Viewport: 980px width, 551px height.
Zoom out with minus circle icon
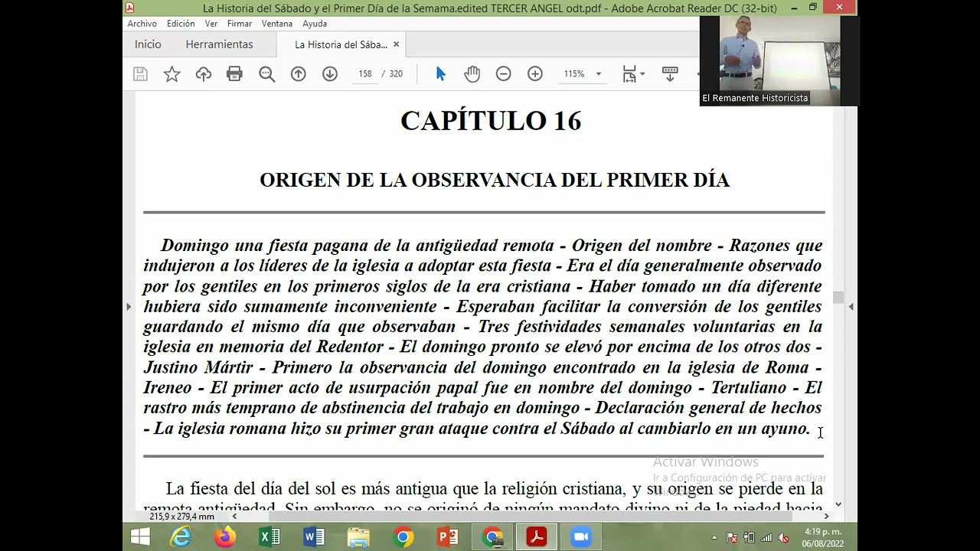(x=503, y=74)
